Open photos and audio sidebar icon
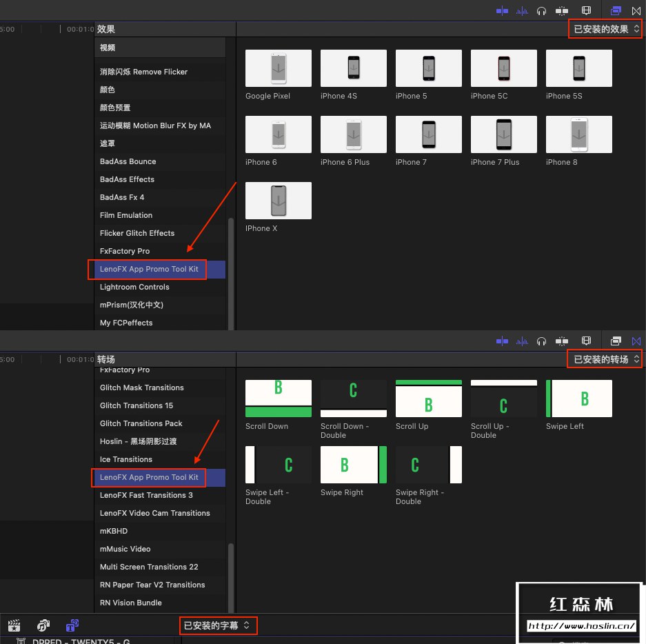Image resolution: width=646 pixels, height=644 pixels. pos(43,625)
